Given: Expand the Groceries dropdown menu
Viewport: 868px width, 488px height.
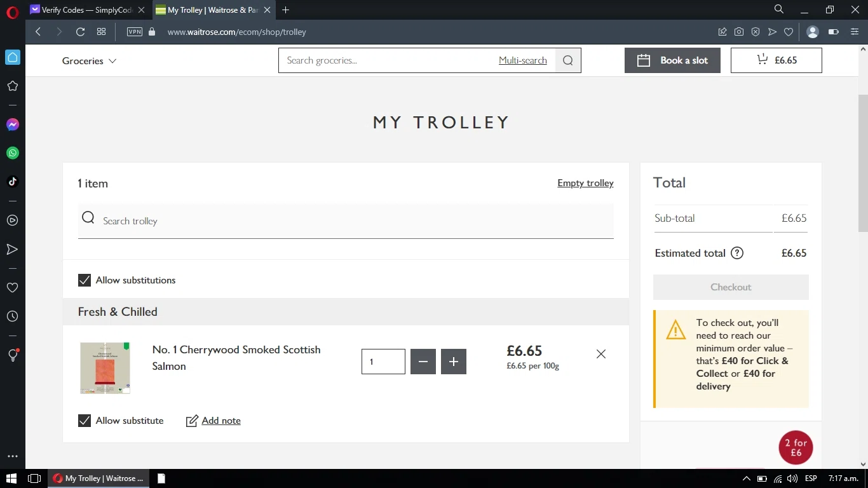Looking at the screenshot, I should coord(89,61).
